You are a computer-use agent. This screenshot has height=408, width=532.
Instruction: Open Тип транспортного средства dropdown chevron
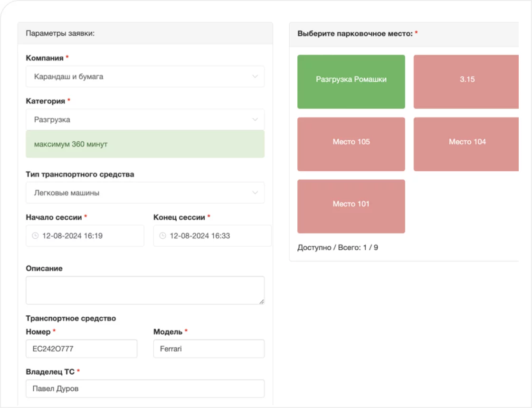pos(255,193)
